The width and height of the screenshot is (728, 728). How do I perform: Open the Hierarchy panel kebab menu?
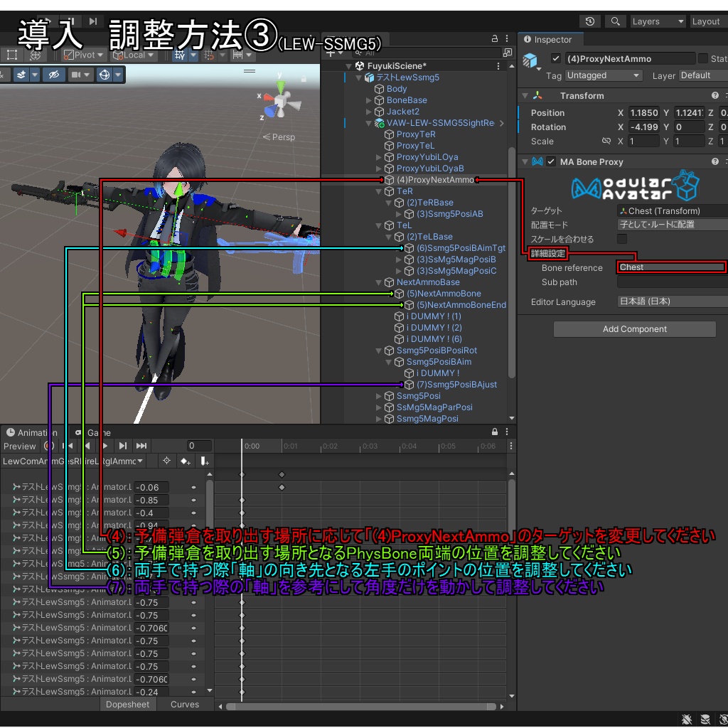point(506,38)
